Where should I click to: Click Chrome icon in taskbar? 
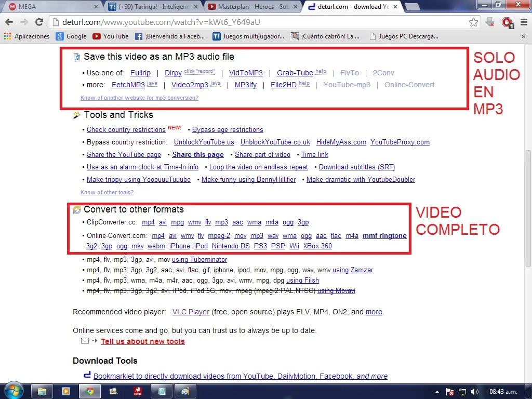click(89, 392)
